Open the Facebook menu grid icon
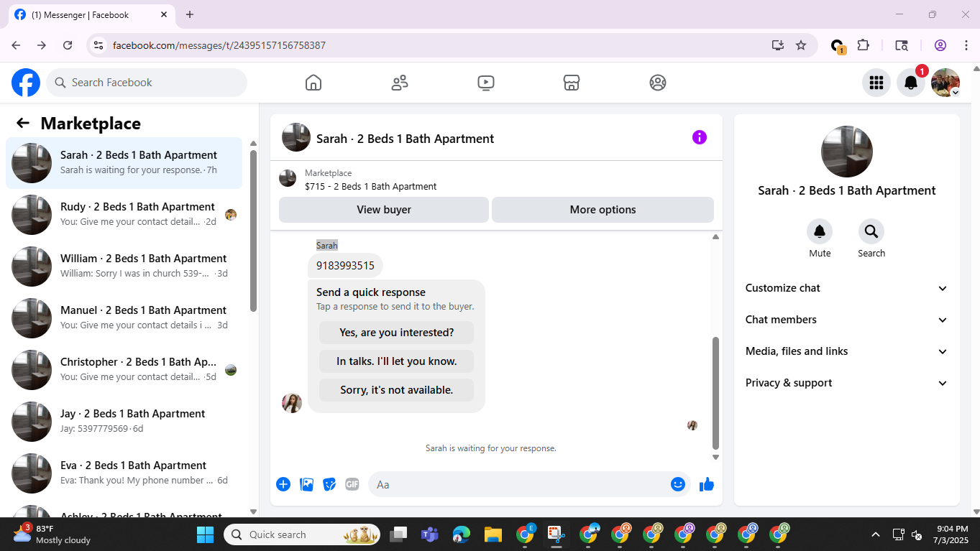Viewport: 980px width, 551px height. (876, 83)
